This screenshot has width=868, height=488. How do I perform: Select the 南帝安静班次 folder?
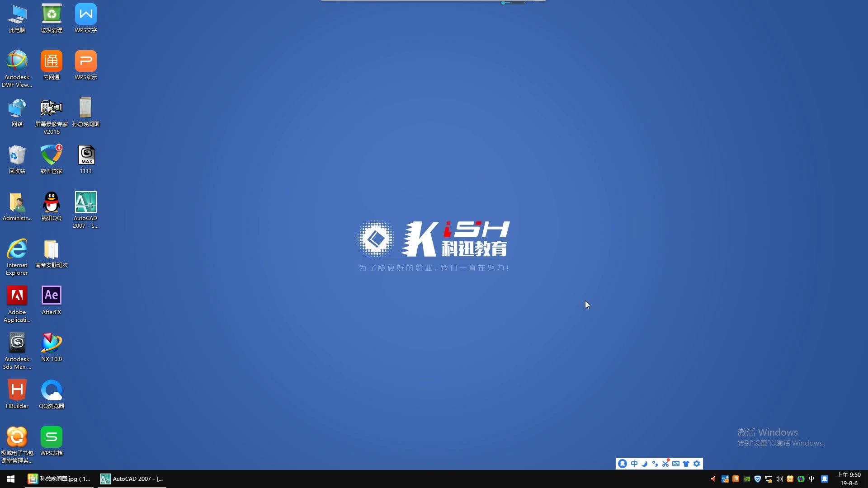pos(52,253)
